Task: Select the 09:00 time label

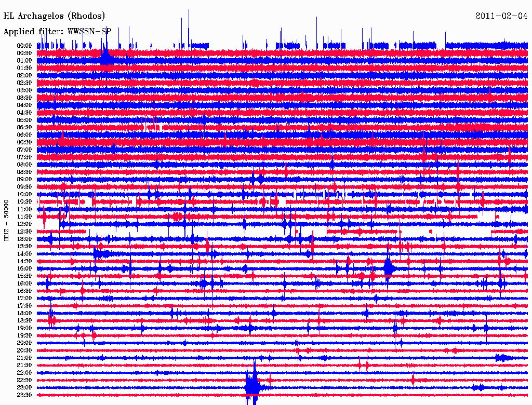Action: (x=24, y=180)
